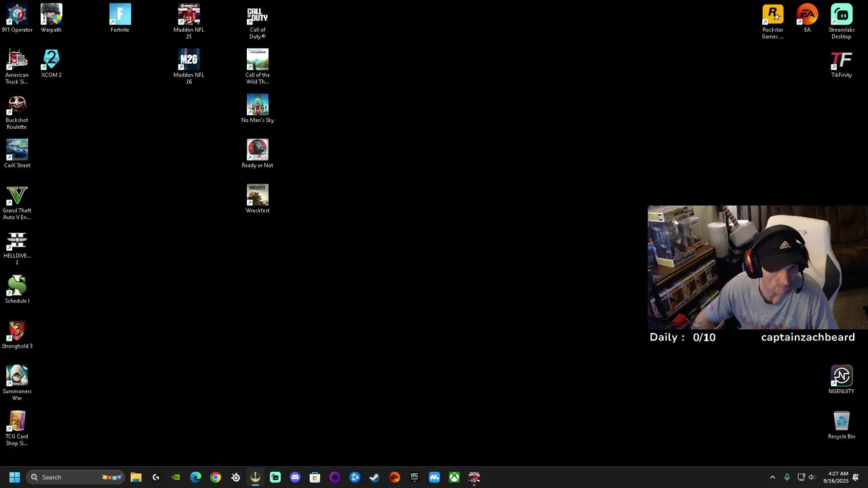Open EA app from the taskbar

point(395,477)
